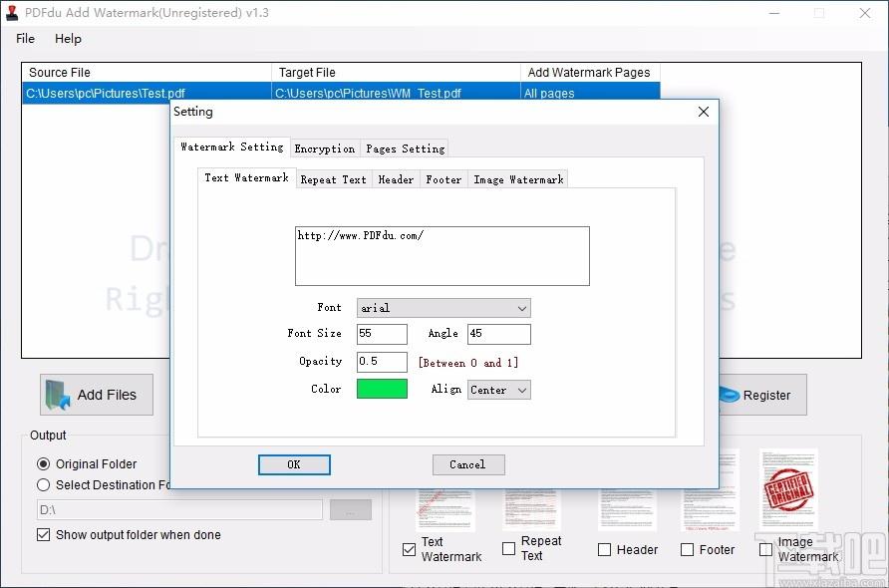Image resolution: width=889 pixels, height=588 pixels.
Task: Switch to the Pages Setting tab
Action: point(405,148)
